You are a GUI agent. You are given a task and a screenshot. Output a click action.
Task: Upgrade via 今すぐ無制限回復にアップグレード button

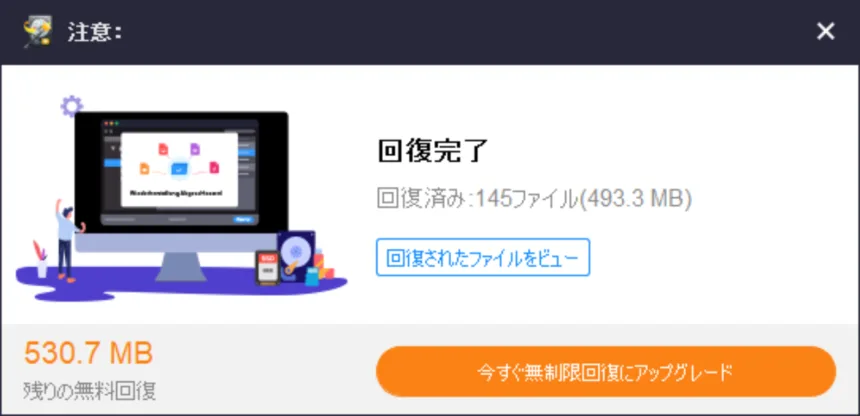click(606, 372)
